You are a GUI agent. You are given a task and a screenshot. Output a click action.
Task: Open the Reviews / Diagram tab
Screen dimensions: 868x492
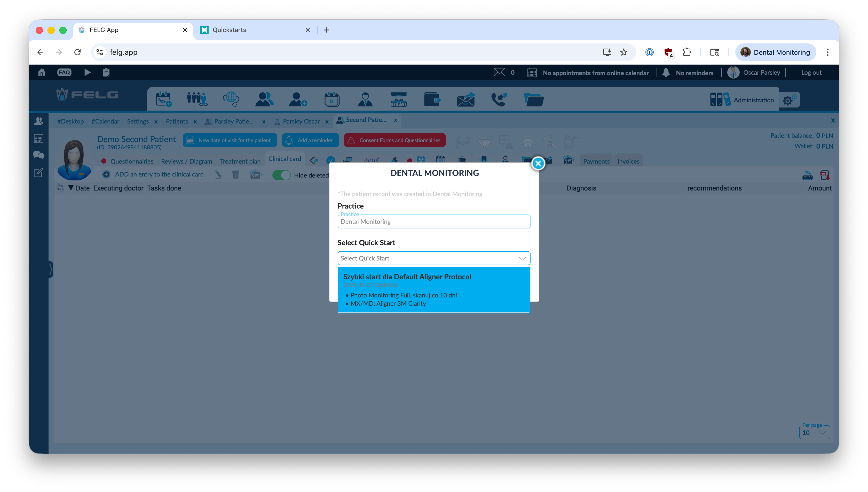(x=186, y=161)
